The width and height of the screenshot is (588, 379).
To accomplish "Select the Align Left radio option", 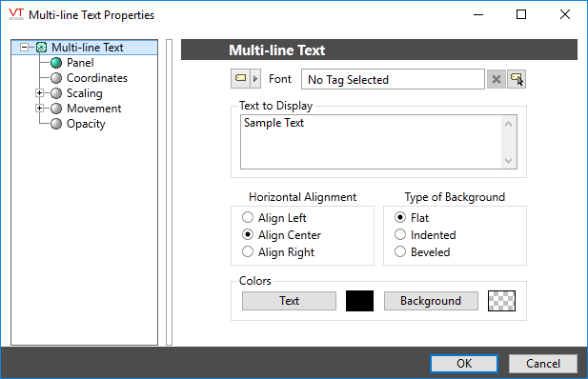I will point(248,217).
